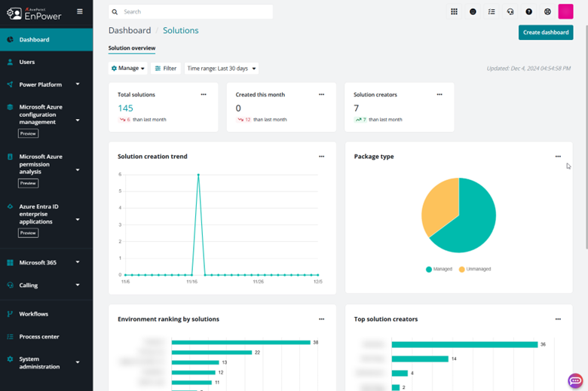Image resolution: width=588 pixels, height=391 pixels.
Task: Open Package type chart options menu
Action: click(558, 157)
